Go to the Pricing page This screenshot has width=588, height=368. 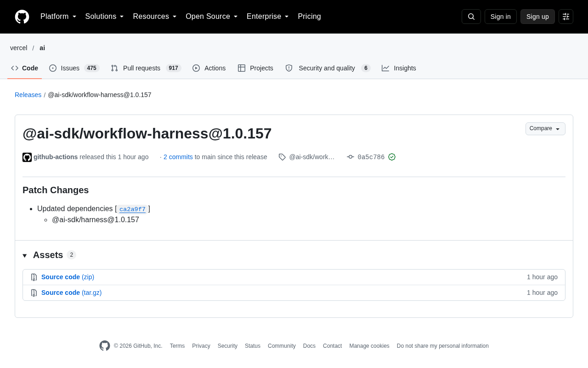[x=309, y=17]
